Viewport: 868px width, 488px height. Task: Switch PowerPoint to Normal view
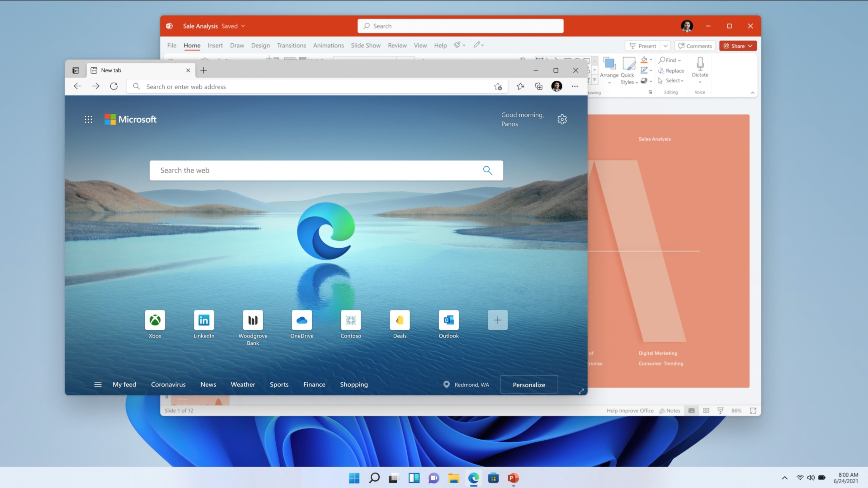point(691,410)
